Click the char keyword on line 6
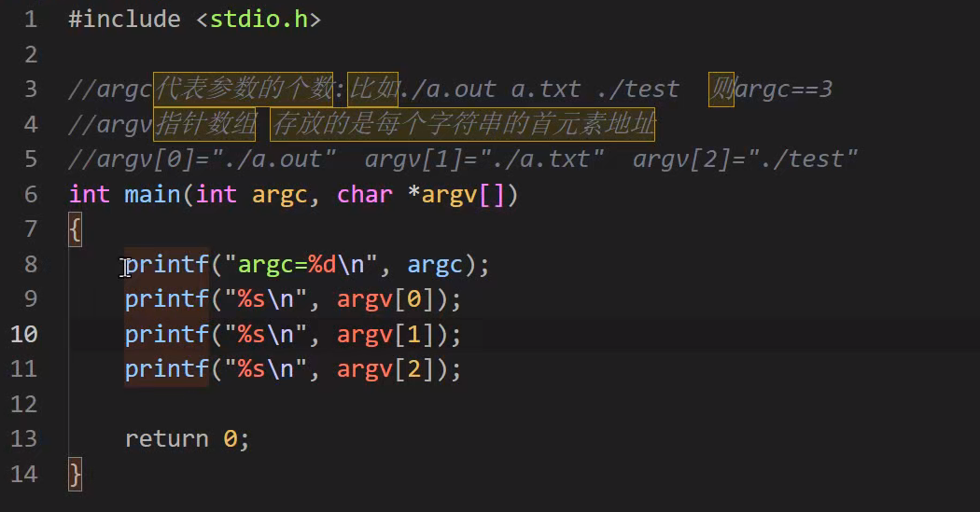The width and height of the screenshot is (980, 512). click(365, 194)
